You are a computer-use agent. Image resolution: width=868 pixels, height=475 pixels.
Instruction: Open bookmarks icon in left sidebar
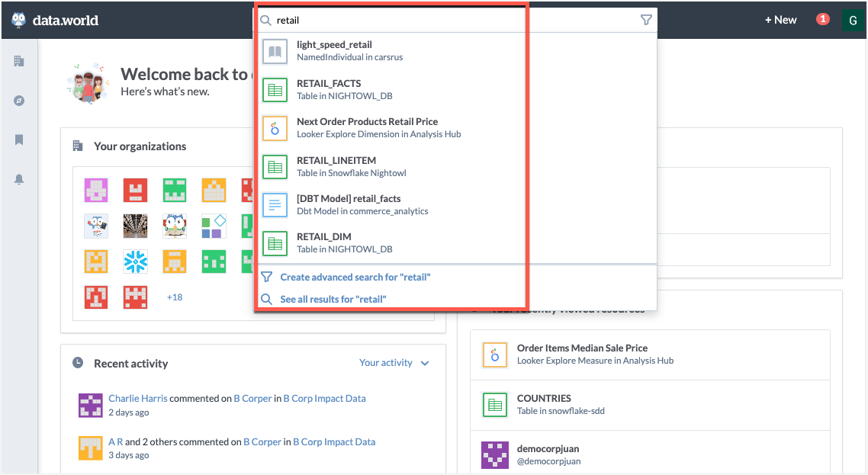[x=19, y=140]
